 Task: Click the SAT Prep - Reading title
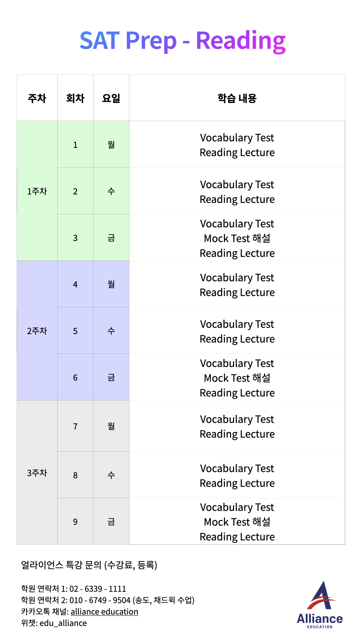(182, 41)
